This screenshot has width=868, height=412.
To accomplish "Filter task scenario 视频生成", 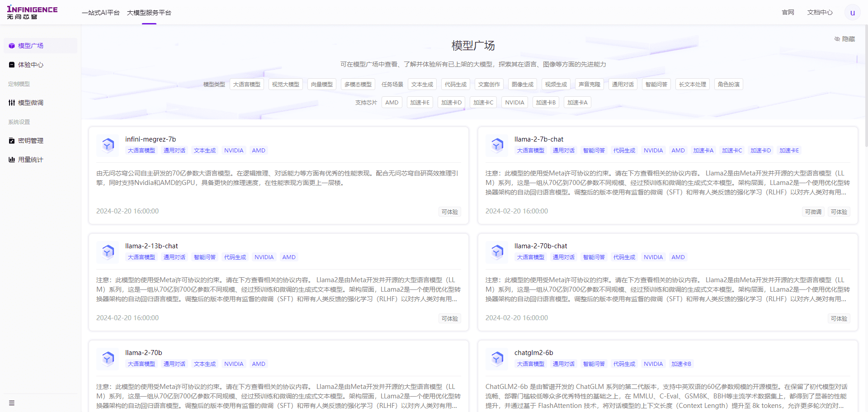I will [x=556, y=84].
